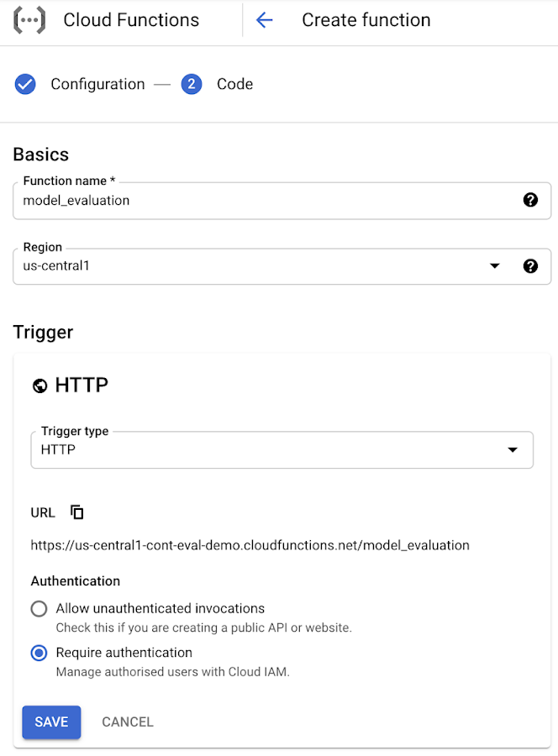Click the blue back arrow
This screenshot has height=756, width=558.
(x=265, y=19)
